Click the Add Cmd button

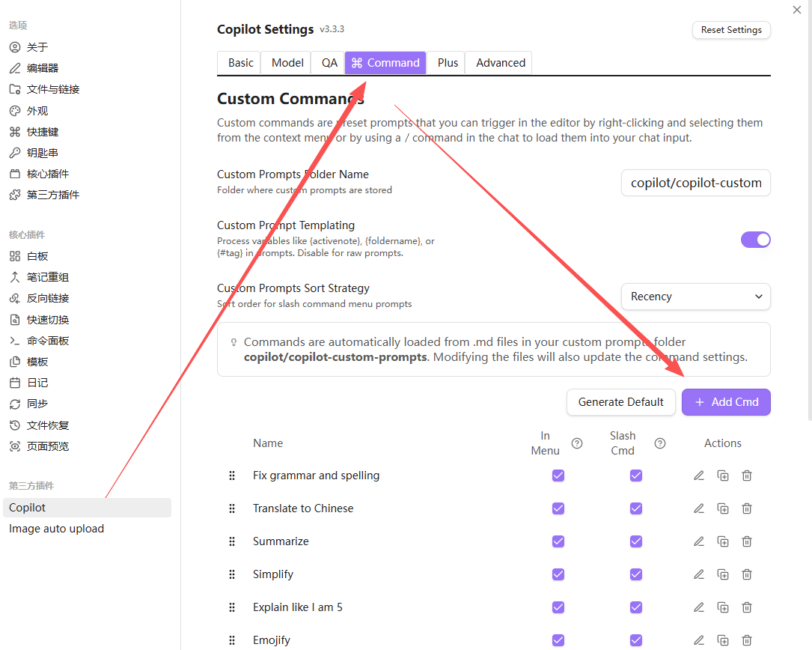click(726, 402)
